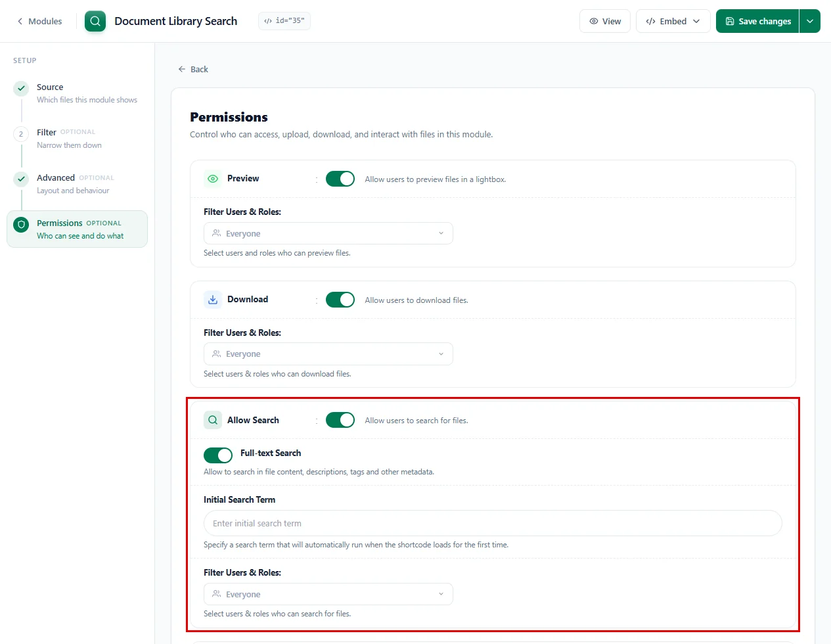
Task: Click the Initial Search Term label
Action: pyautogui.click(x=239, y=500)
